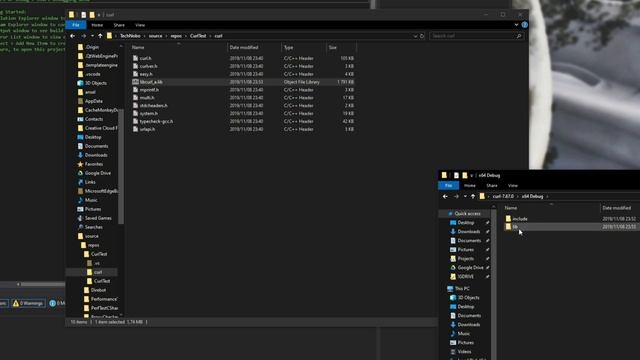Jump to source in curl breadcrumb
The image size is (640, 360).
point(156,36)
